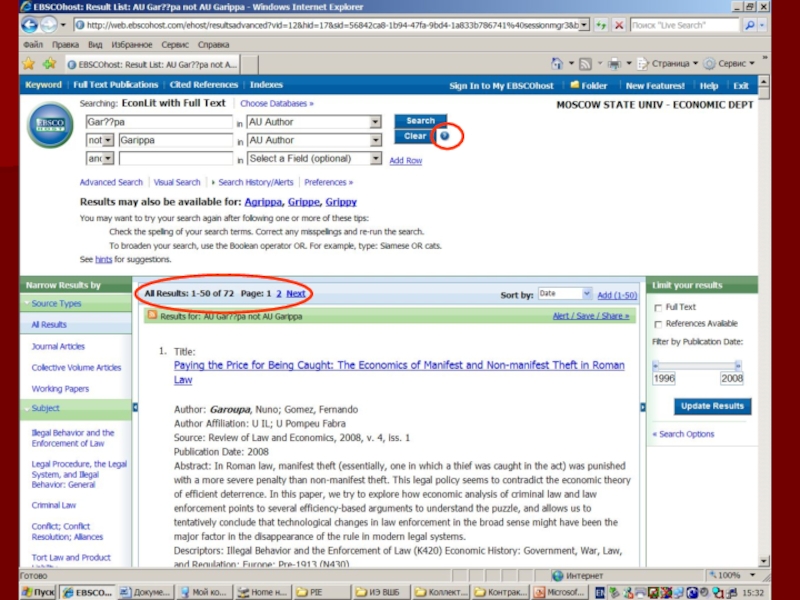Switch to Cited References tab
This screenshot has width=800, height=600.
click(x=204, y=86)
